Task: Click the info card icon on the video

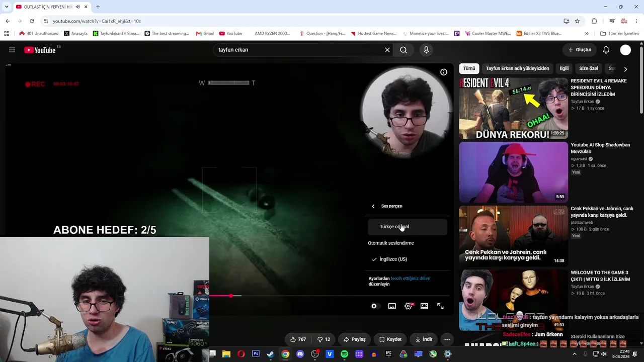Action: (444, 72)
